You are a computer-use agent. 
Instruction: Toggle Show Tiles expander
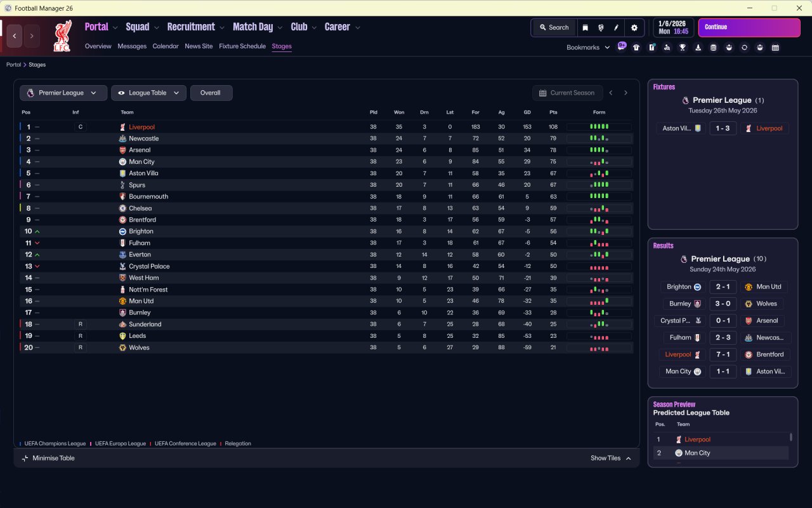coord(611,458)
